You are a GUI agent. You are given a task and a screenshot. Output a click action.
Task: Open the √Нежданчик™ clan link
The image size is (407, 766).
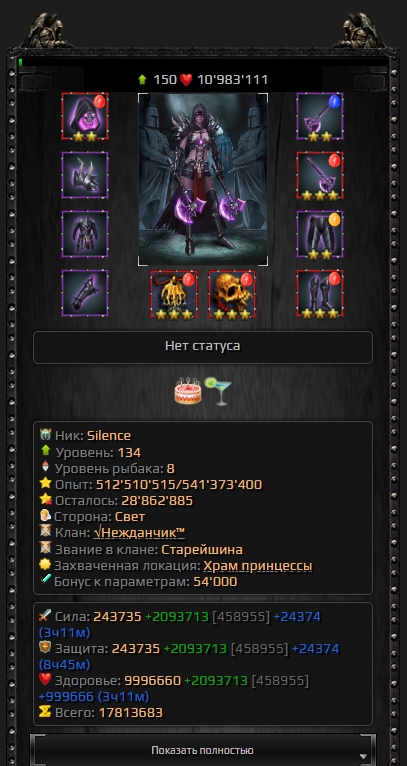tap(139, 533)
